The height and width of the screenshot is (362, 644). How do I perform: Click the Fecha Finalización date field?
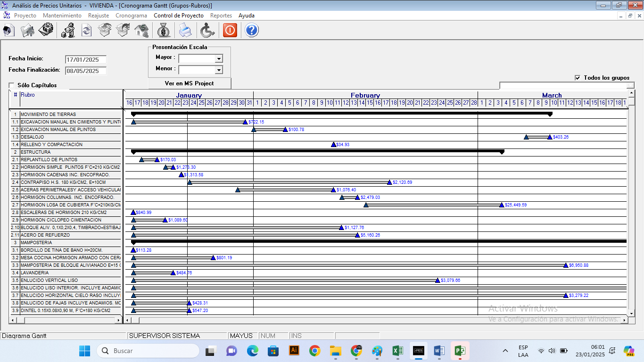click(x=86, y=71)
